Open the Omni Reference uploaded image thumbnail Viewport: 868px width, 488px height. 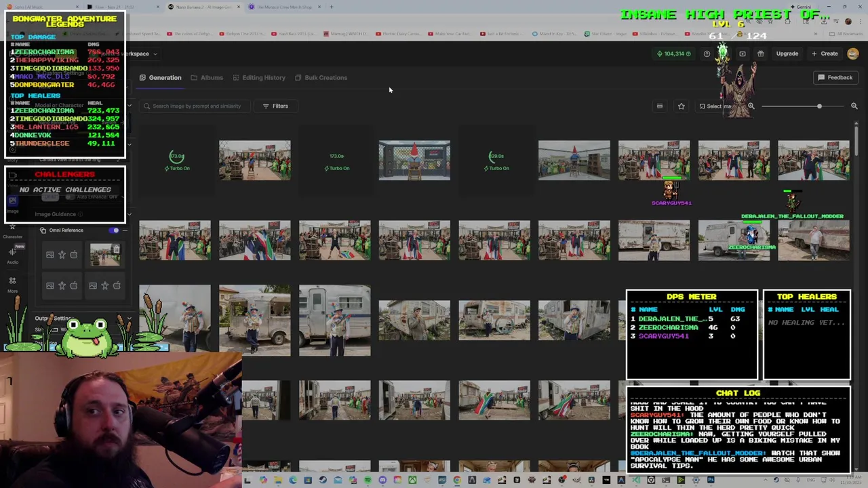[105, 255]
